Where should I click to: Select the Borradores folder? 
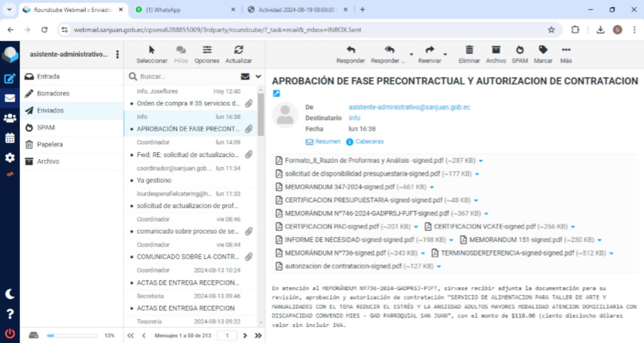(x=53, y=93)
